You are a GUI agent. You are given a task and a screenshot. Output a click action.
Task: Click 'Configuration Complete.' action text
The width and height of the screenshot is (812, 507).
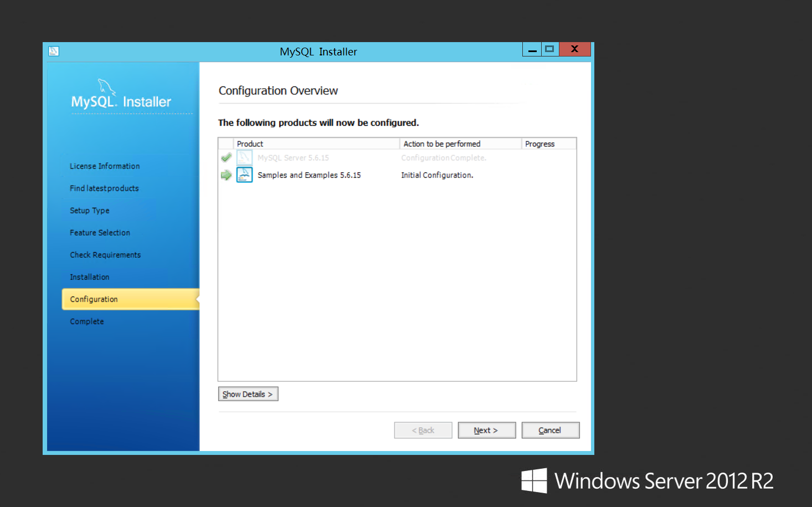coord(444,158)
